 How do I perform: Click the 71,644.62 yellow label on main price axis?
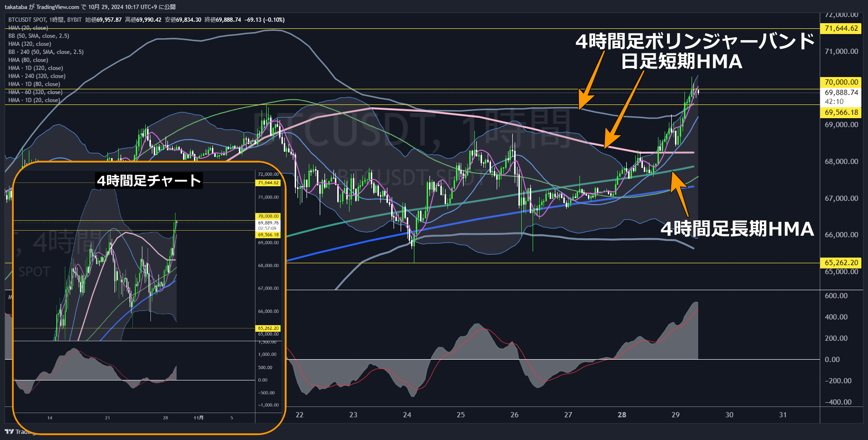pyautogui.click(x=842, y=28)
